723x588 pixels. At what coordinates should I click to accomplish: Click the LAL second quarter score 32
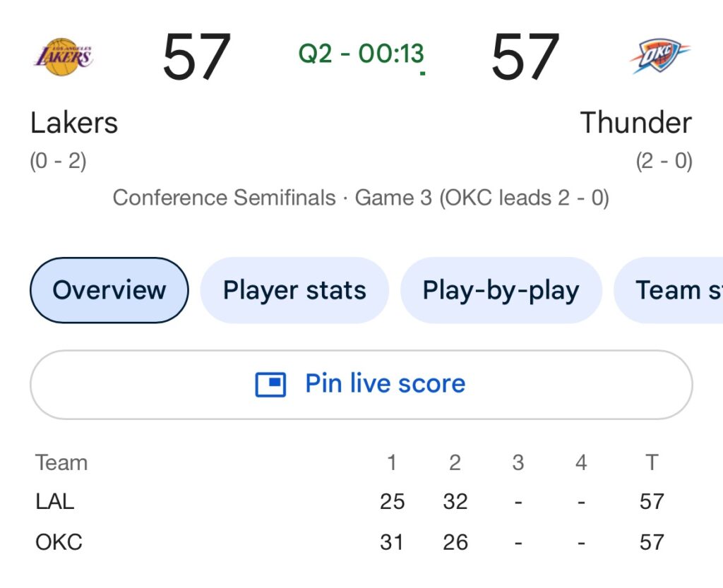(455, 501)
